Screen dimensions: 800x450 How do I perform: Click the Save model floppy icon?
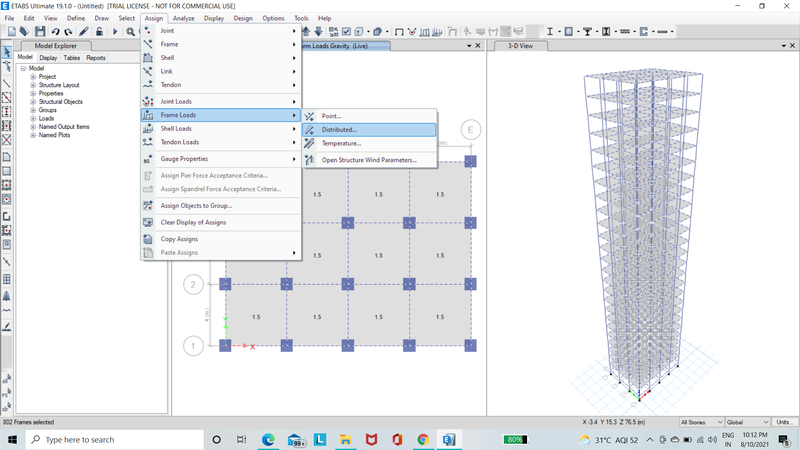click(40, 32)
